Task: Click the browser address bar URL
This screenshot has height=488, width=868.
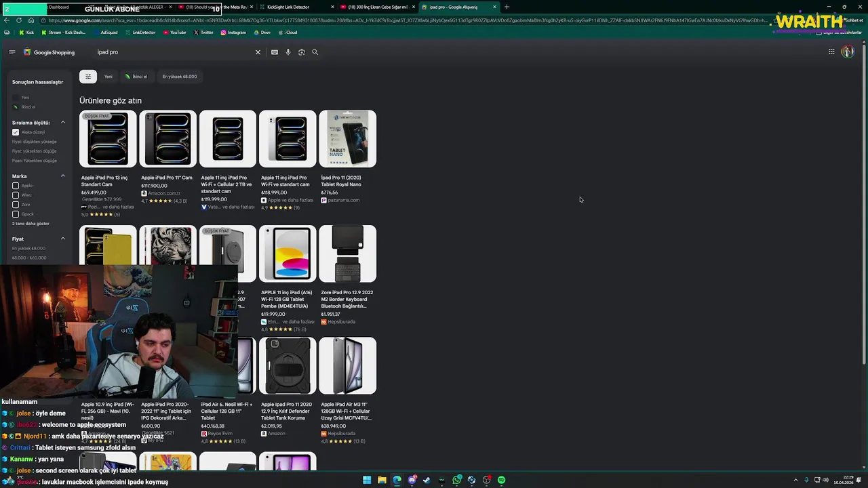Action: [x=407, y=20]
